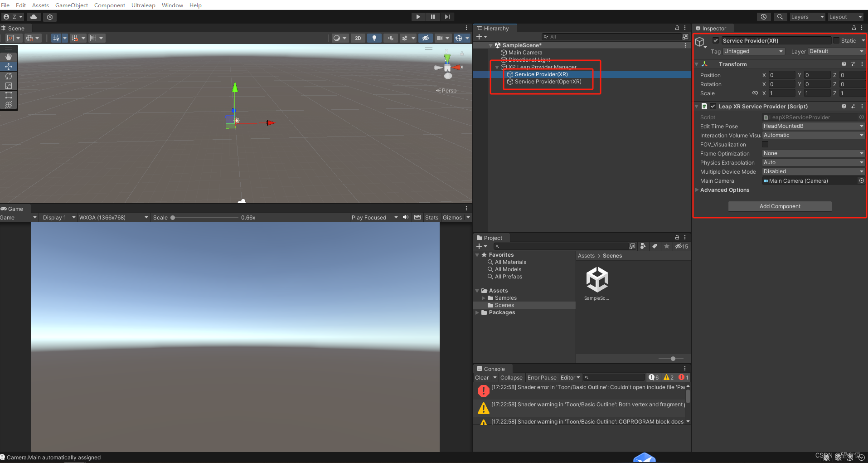Click the Play button
Viewport: 868px width, 463px height.
coord(418,17)
